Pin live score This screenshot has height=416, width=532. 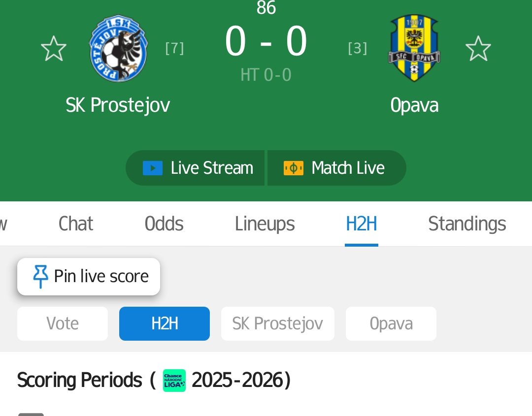[89, 276]
